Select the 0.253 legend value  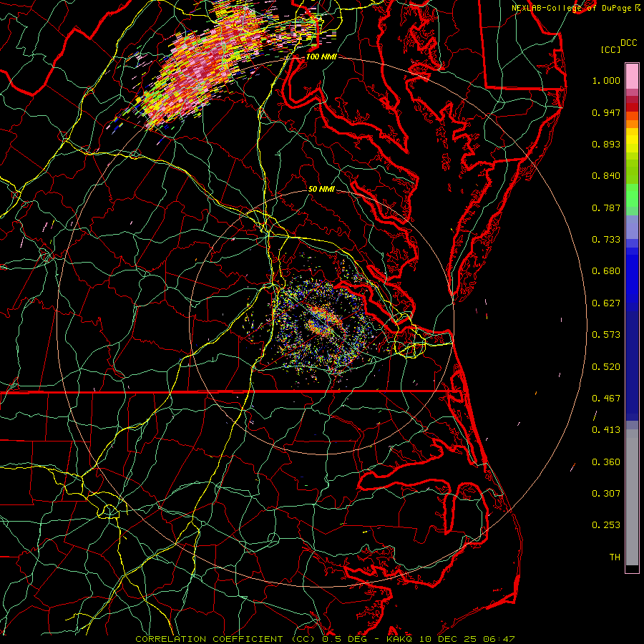click(x=606, y=525)
